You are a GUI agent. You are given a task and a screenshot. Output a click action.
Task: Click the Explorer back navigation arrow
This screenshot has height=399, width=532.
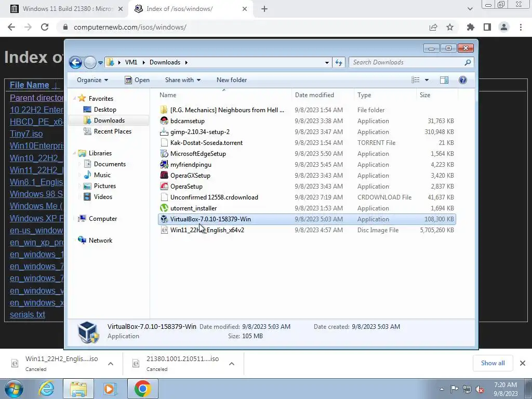(75, 62)
